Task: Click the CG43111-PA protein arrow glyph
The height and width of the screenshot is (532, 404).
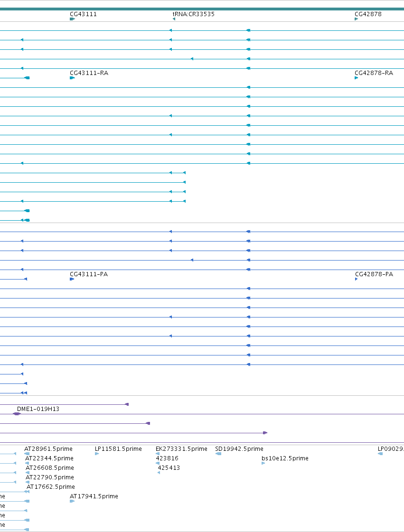Action: (72, 279)
